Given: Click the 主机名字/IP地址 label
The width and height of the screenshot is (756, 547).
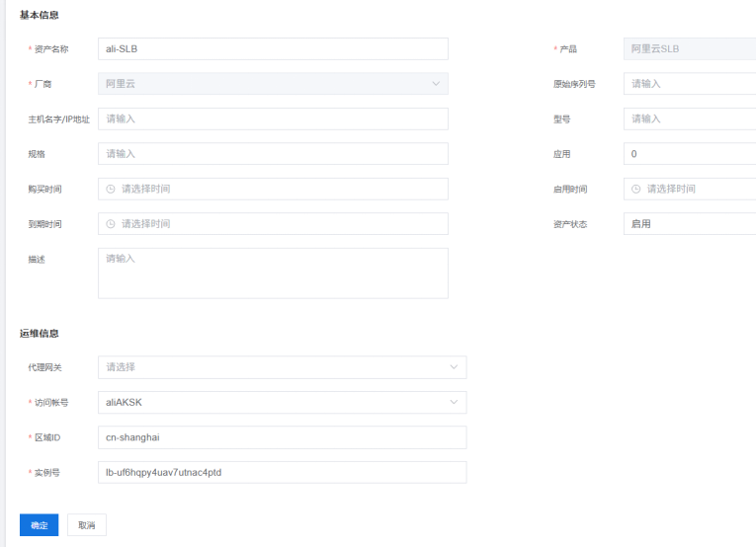Looking at the screenshot, I should (x=59, y=119).
